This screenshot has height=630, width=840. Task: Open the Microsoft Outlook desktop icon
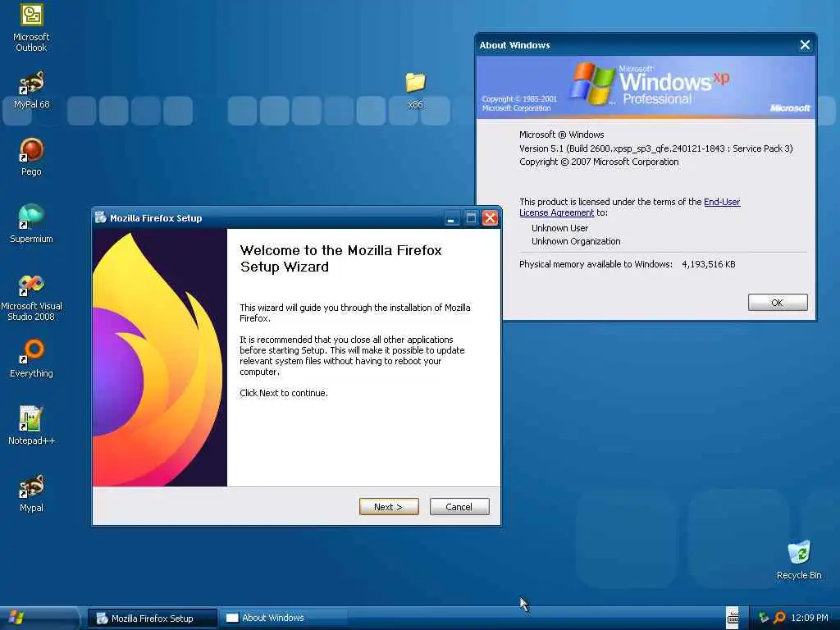31,27
